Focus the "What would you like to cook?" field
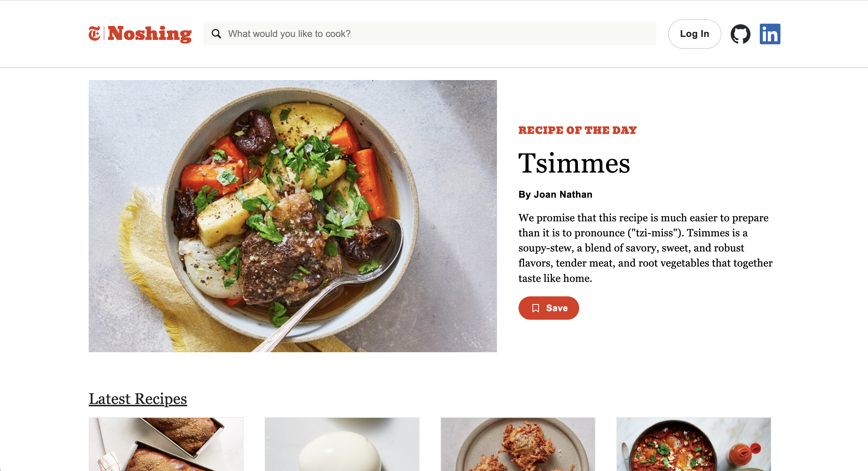This screenshot has width=868, height=471. (x=430, y=34)
